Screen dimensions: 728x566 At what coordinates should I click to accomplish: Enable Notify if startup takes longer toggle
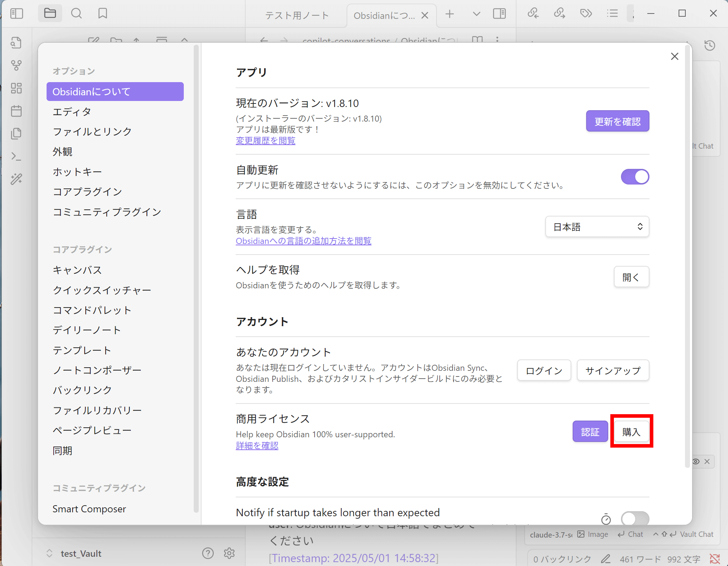click(635, 518)
